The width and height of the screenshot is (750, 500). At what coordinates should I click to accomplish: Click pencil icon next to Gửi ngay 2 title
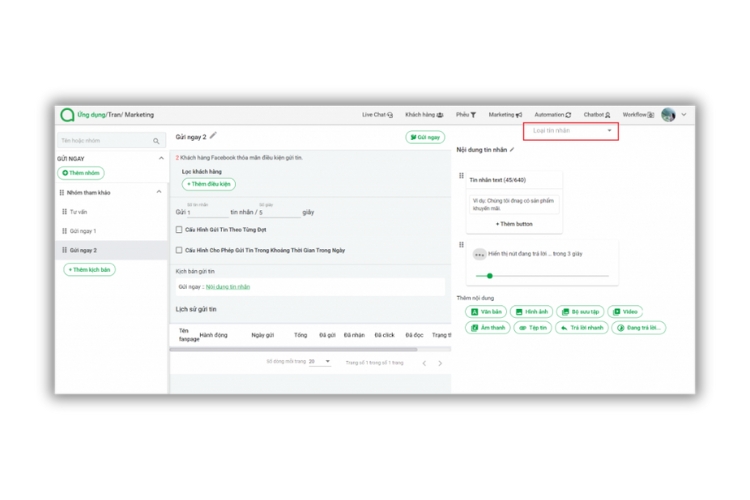coord(213,136)
